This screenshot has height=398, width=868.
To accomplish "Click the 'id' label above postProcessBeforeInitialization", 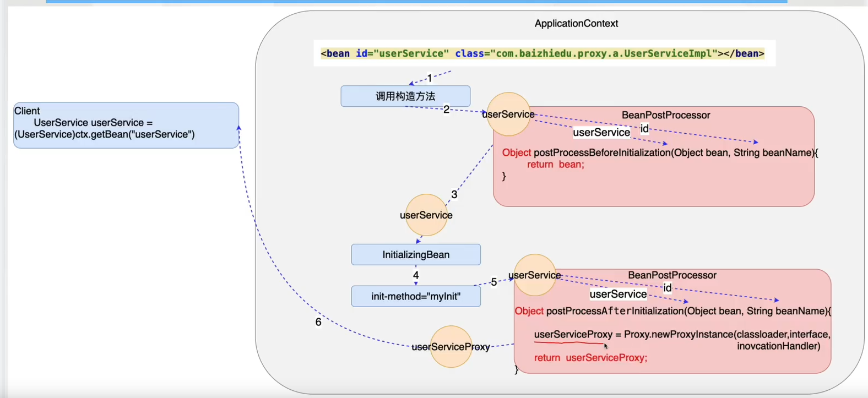I will (644, 129).
